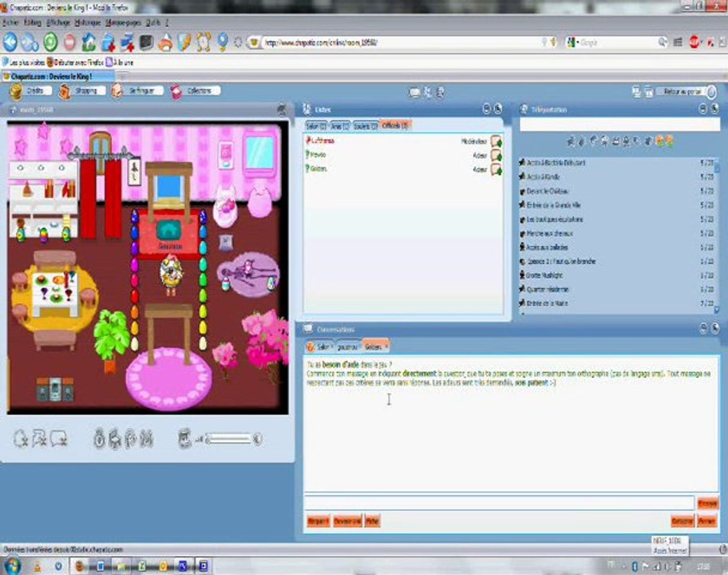Open chat with Adeur Golden
Screen dimensions: 728x575
[497, 169]
